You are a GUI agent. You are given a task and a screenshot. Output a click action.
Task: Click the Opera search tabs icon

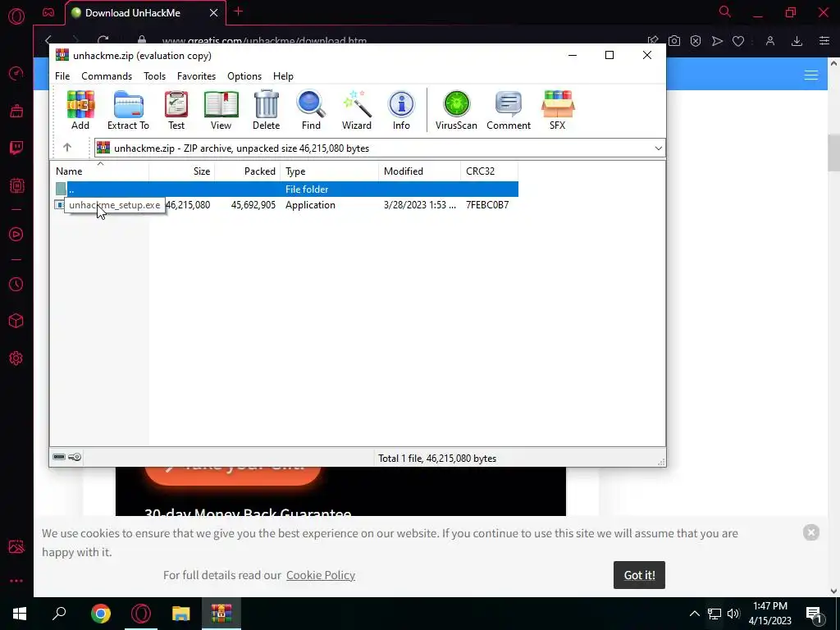(724, 11)
